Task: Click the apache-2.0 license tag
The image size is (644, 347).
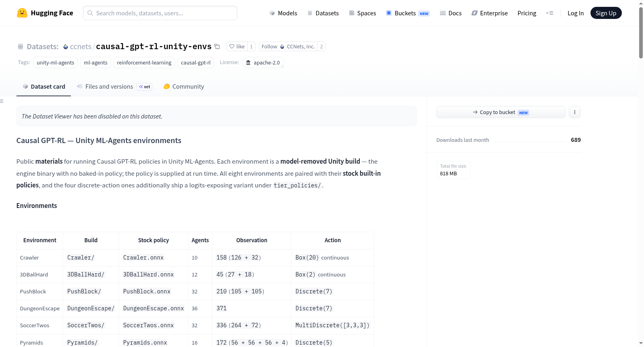Action: pyautogui.click(x=263, y=62)
